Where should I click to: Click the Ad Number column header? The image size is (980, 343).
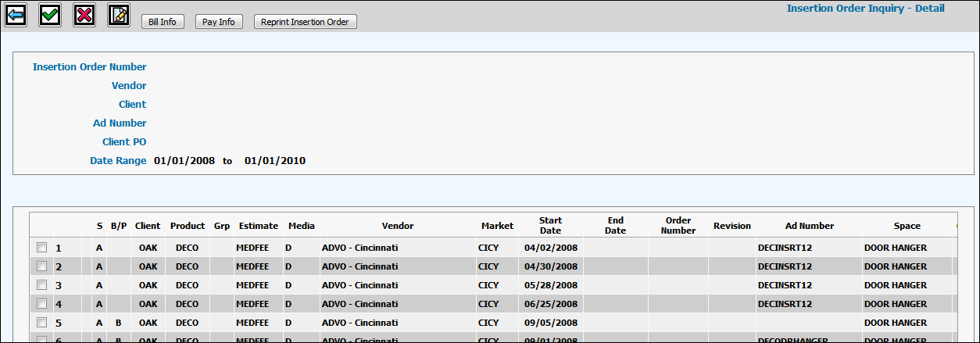click(x=809, y=226)
